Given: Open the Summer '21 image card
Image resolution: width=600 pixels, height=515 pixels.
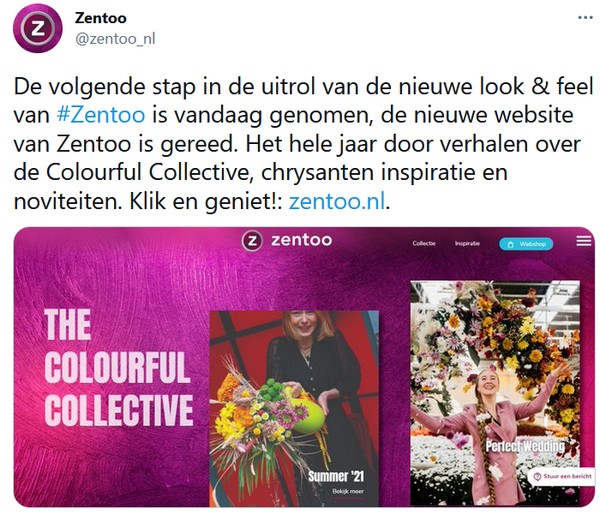Looking at the screenshot, I should (x=294, y=408).
